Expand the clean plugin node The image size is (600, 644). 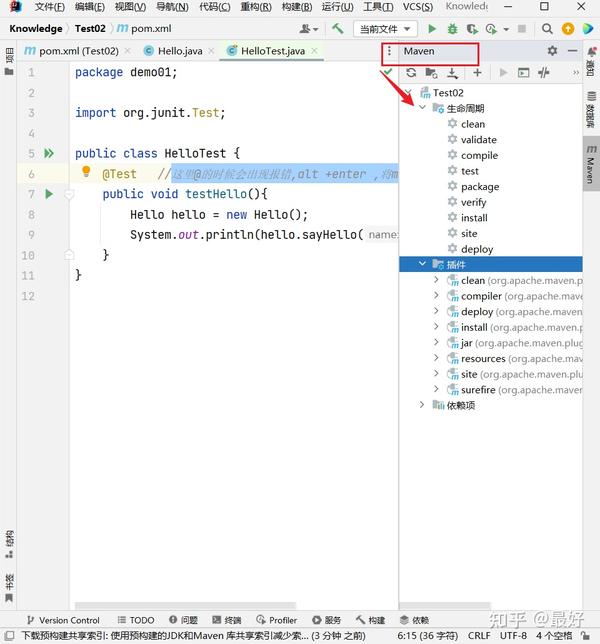[436, 280]
